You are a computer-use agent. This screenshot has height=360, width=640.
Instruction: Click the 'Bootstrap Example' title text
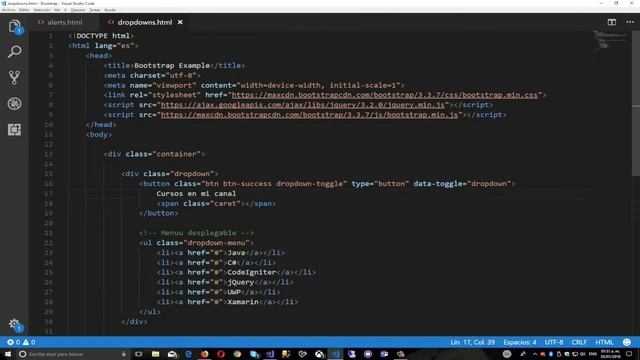(172, 65)
